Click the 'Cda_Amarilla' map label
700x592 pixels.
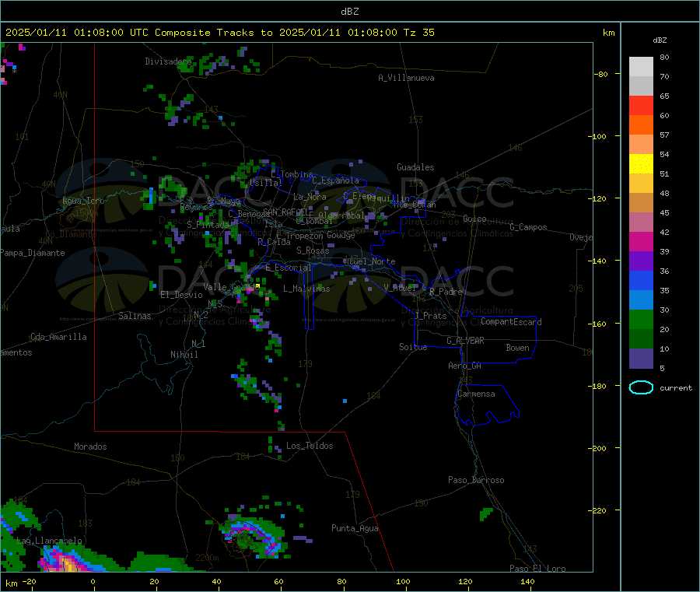pos(58,337)
